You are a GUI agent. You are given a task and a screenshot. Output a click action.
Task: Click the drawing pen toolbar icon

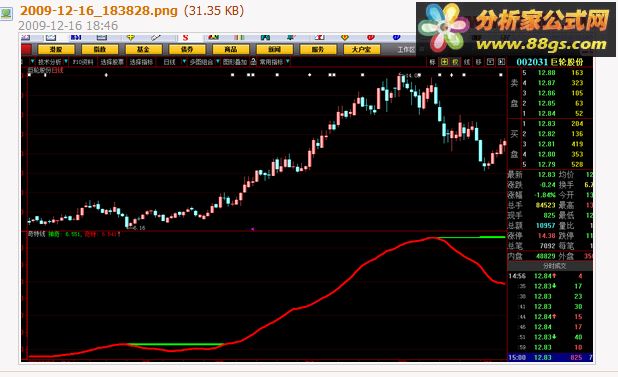point(156,37)
